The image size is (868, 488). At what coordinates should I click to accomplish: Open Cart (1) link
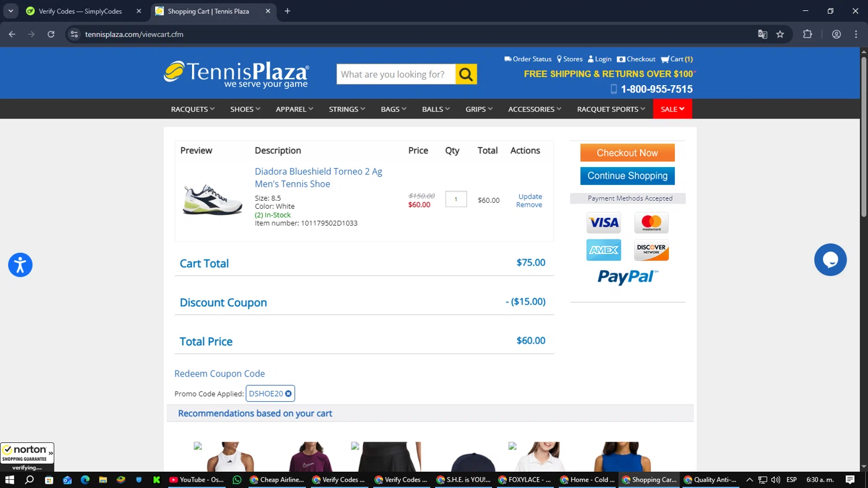pos(677,59)
